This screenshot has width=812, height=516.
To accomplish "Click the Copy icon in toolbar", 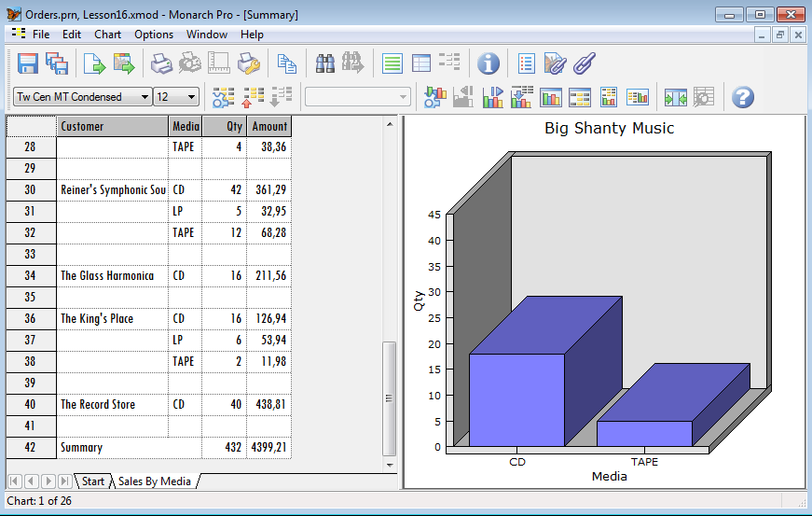I will [287, 63].
